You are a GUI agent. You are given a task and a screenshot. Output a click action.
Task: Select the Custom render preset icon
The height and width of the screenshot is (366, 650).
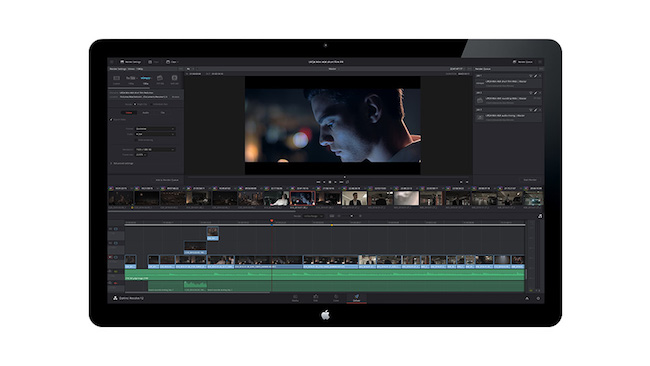pyautogui.click(x=116, y=79)
